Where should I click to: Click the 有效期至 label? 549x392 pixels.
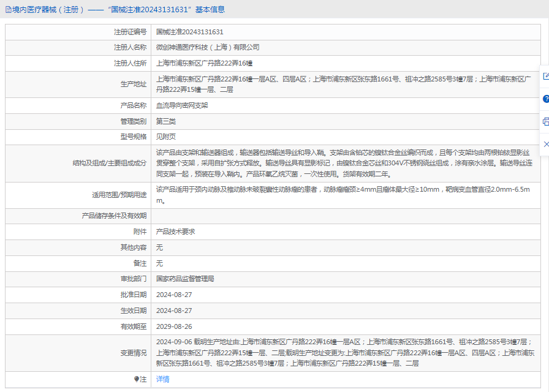click(x=134, y=326)
